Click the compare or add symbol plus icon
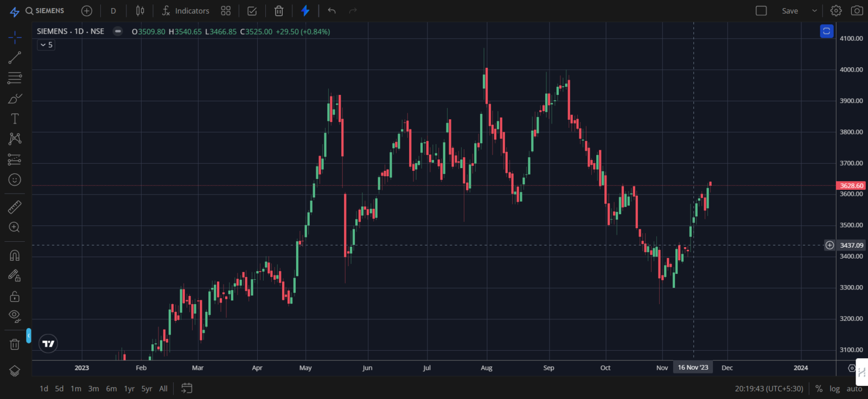The width and height of the screenshot is (868, 399). 87,11
